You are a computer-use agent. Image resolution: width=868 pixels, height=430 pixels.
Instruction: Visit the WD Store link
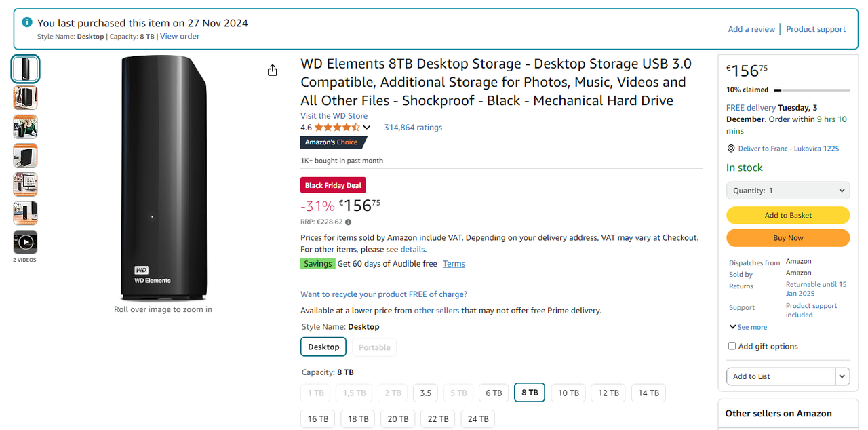tap(334, 116)
